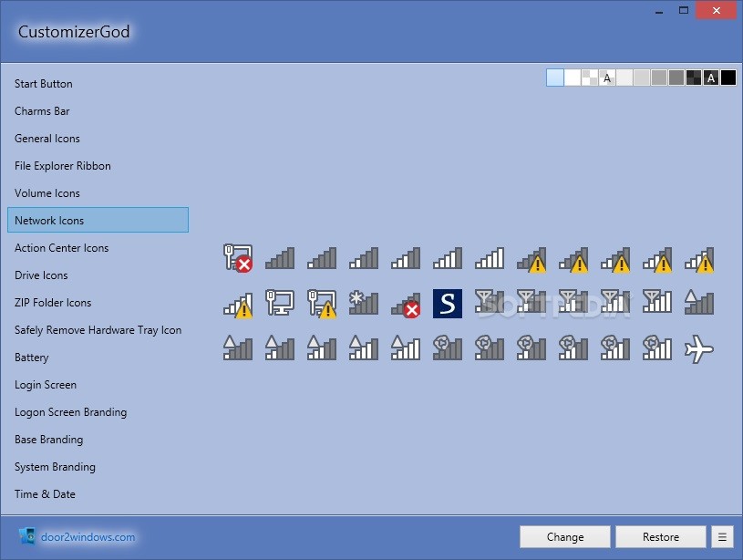Switch to the Volume Icons category
This screenshot has width=743, height=560.
pos(47,192)
